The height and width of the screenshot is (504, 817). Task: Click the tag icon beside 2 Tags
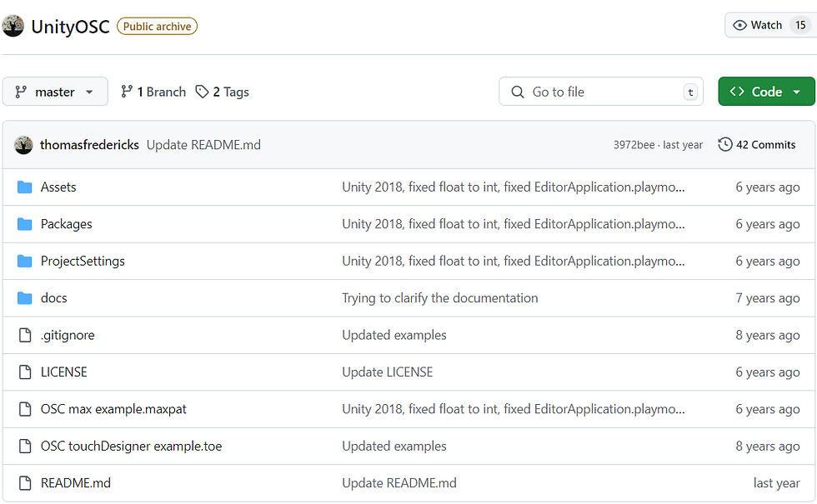[202, 92]
